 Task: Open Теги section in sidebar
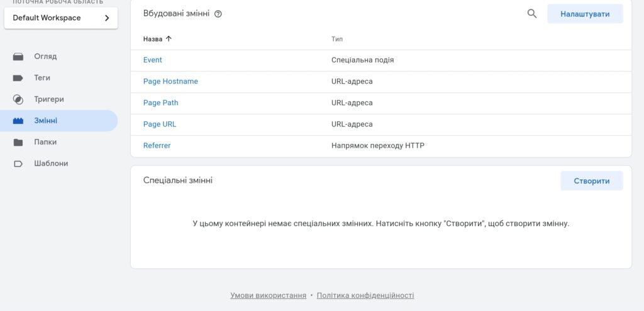pyautogui.click(x=42, y=78)
